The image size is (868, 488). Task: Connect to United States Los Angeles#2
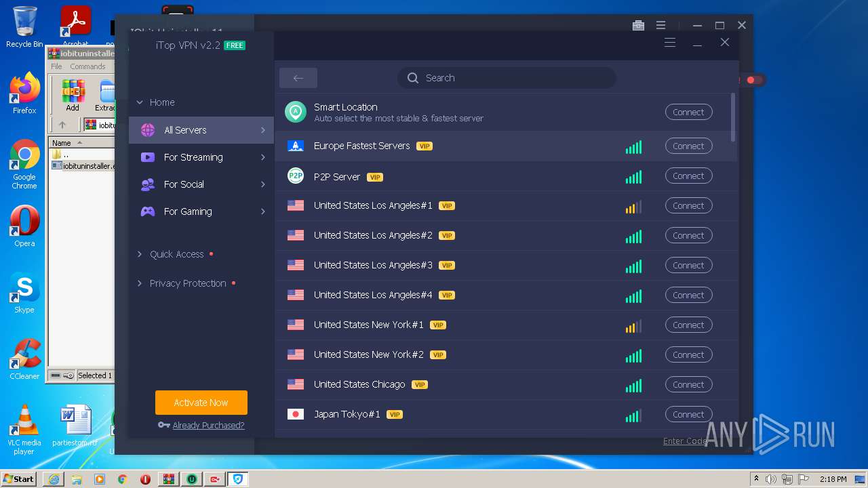(688, 236)
